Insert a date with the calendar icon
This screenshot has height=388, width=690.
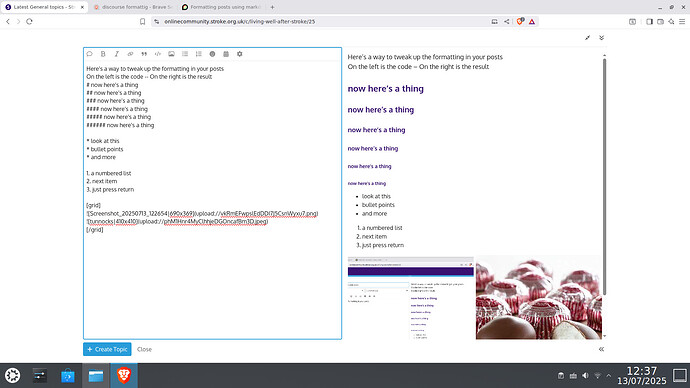pos(226,54)
